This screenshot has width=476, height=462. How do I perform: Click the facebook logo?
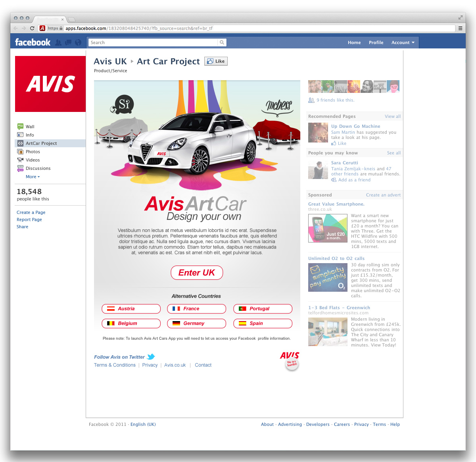[33, 42]
